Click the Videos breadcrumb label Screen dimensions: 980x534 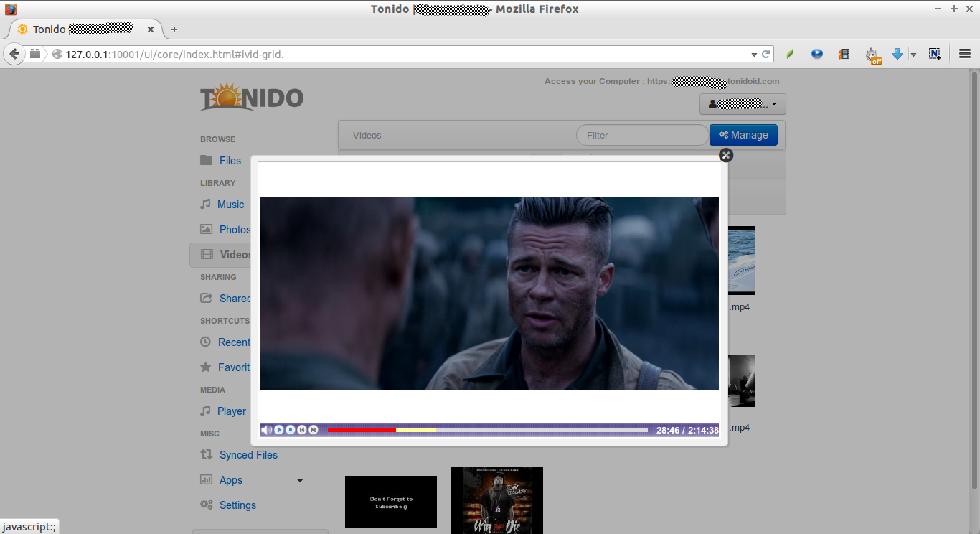(367, 135)
